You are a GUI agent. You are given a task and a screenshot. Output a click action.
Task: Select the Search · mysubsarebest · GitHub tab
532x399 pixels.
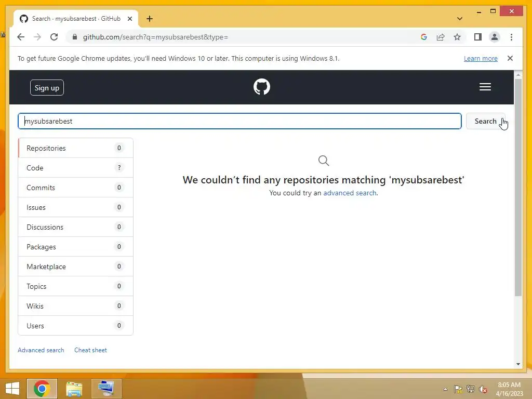tap(76, 19)
